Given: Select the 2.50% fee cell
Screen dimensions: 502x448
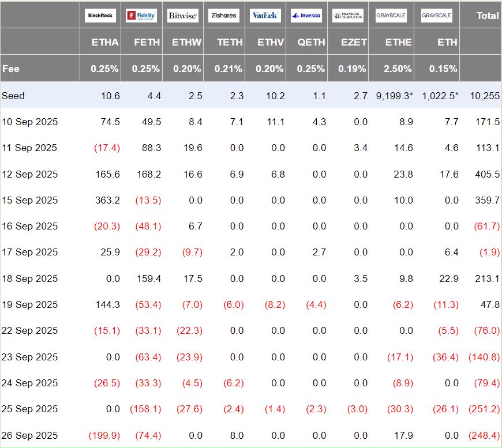Looking at the screenshot, I should [398, 69].
